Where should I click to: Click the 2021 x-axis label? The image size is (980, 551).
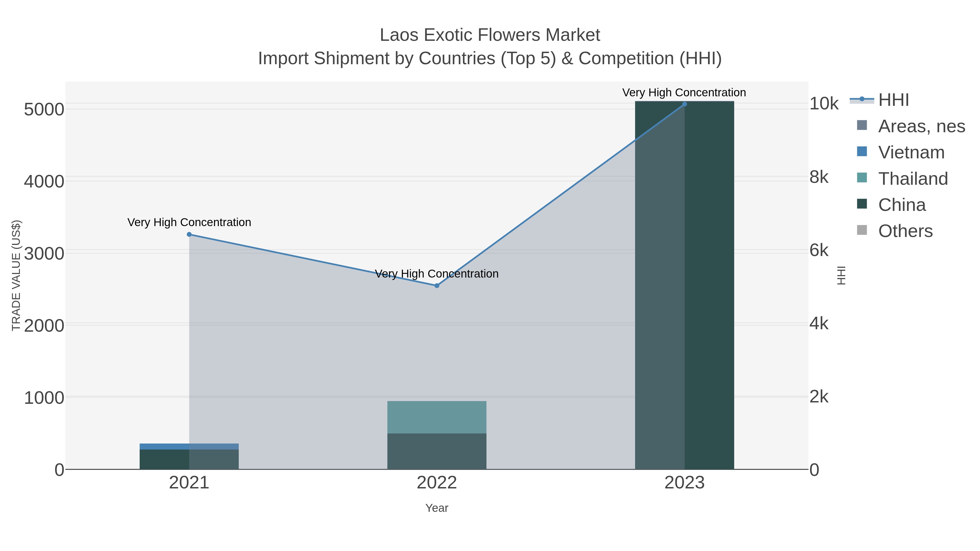coord(189,483)
